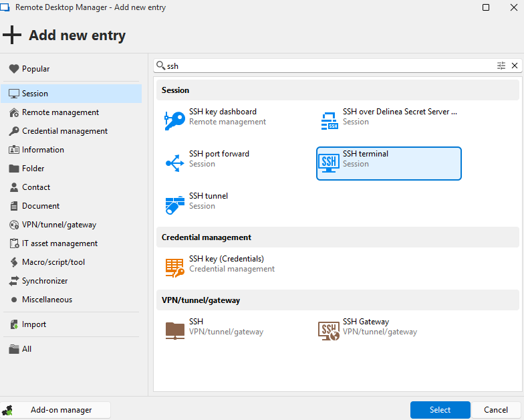This screenshot has width=524, height=420.
Task: Click 'SSH port forward' entry title
Action: (219, 154)
